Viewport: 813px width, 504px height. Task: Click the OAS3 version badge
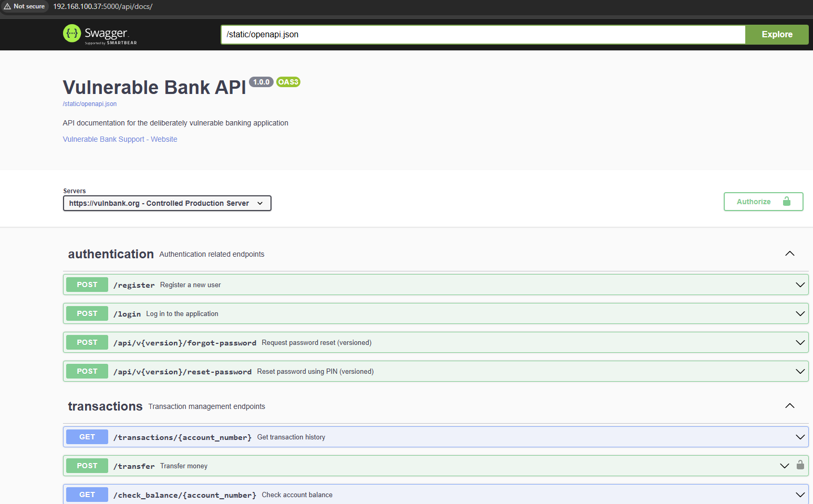click(288, 82)
